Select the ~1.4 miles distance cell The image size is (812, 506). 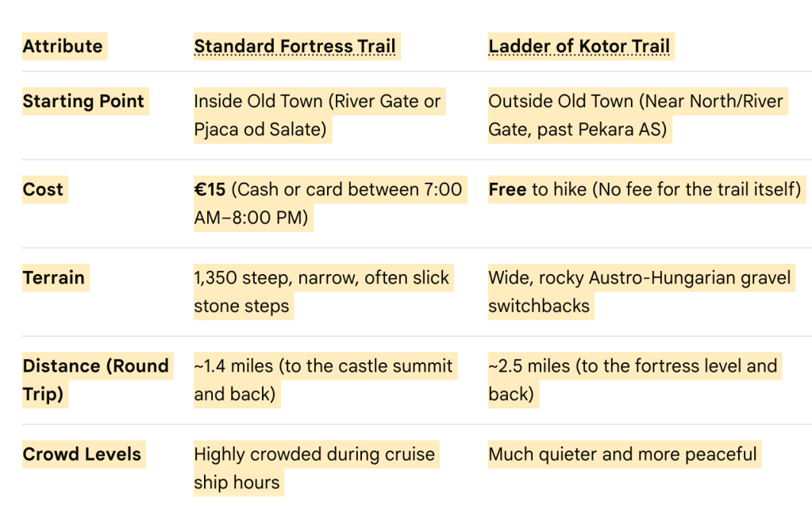(x=324, y=380)
